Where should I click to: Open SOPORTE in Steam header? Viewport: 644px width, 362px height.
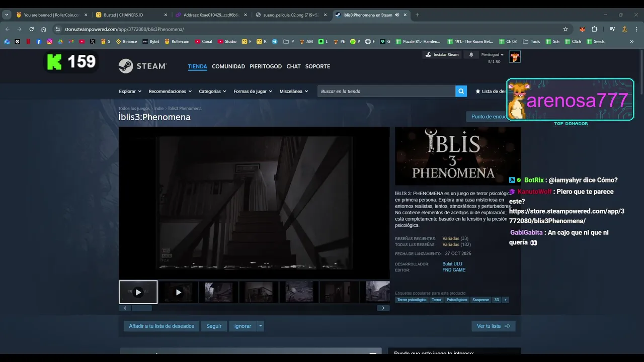[317, 66]
